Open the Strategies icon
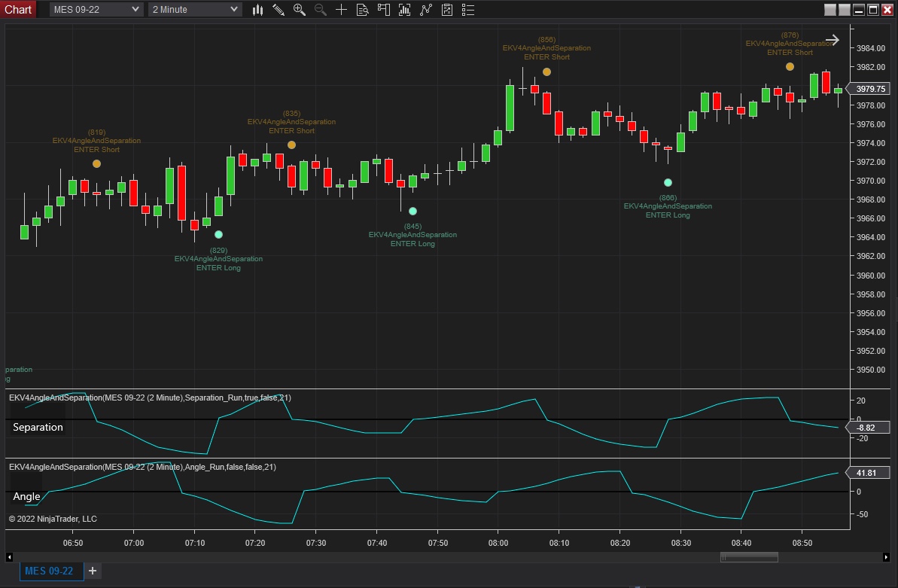 pos(426,10)
